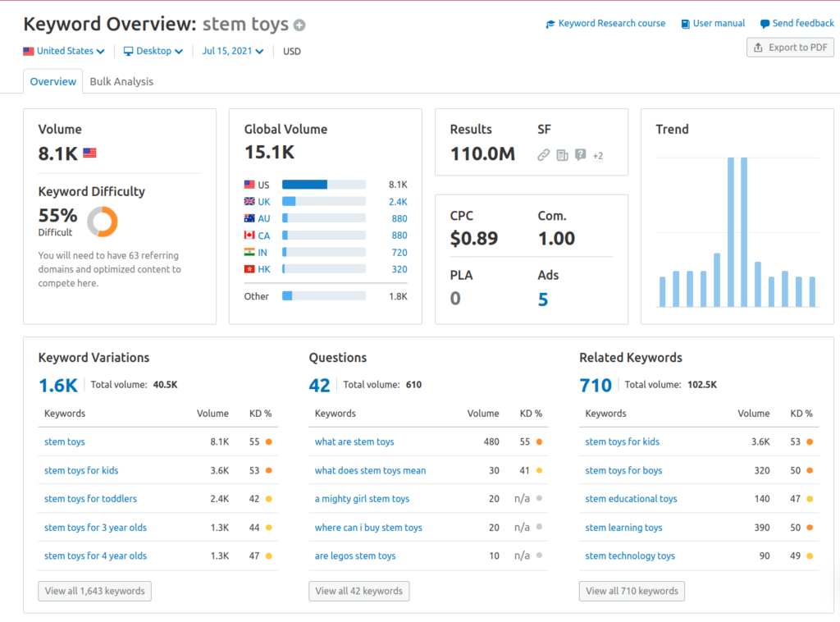The width and height of the screenshot is (840, 622).
Task: Click the Keyword Difficulty donut gauge
Action: (x=102, y=220)
